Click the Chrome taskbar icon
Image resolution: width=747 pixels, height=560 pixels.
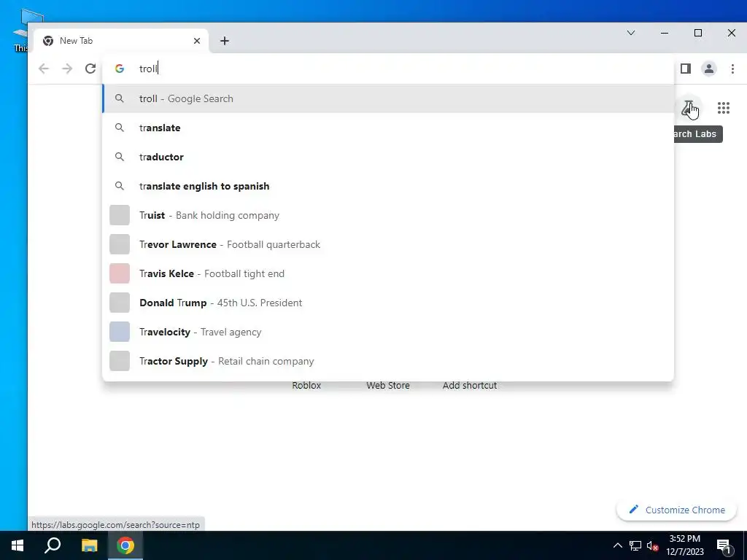pos(125,545)
